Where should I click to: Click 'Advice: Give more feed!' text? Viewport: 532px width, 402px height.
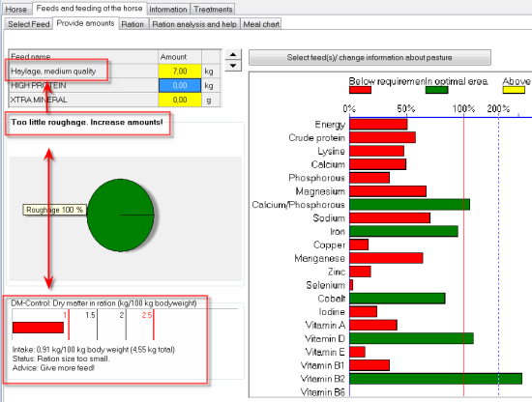[x=53, y=368]
